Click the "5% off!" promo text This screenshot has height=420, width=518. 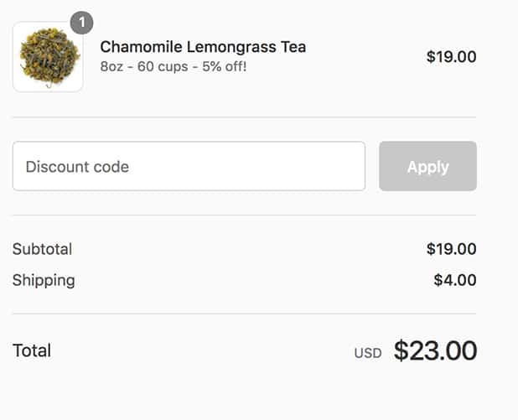[222, 66]
